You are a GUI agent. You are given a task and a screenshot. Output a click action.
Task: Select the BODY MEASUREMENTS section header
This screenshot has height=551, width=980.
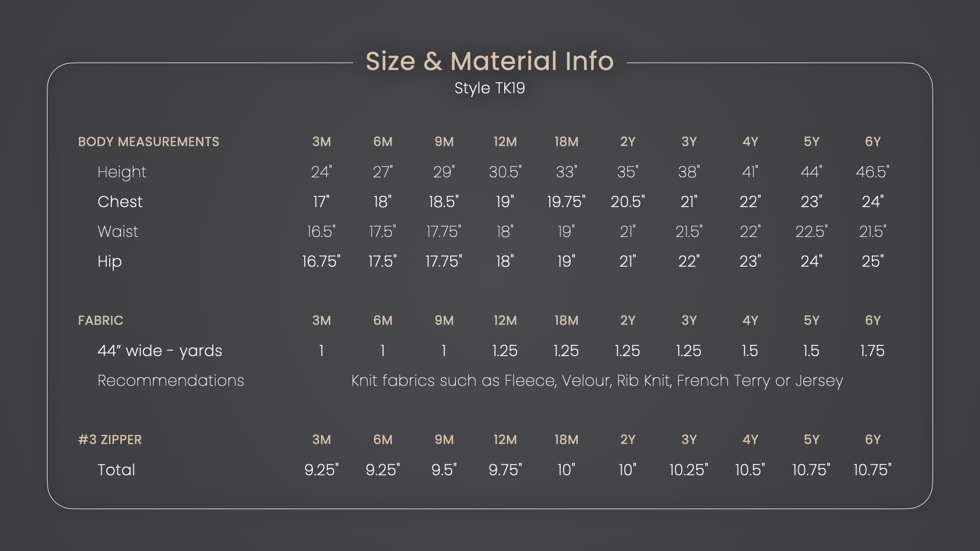(x=149, y=142)
